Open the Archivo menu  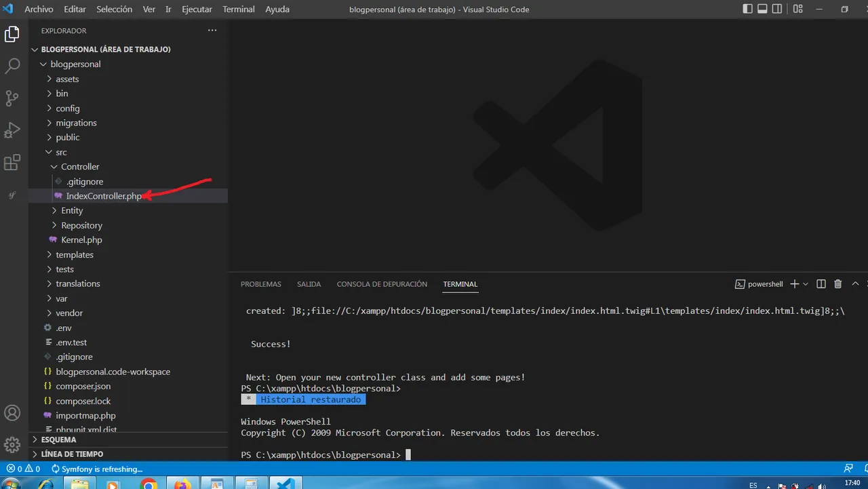pyautogui.click(x=39, y=9)
